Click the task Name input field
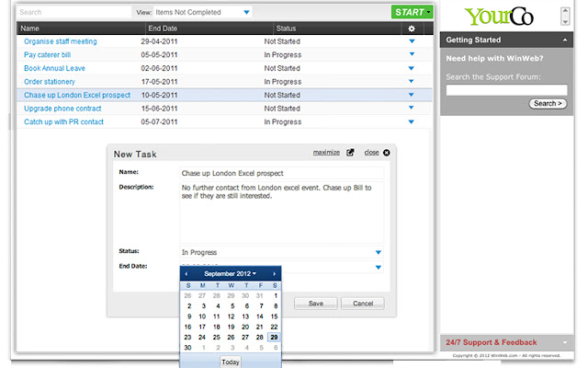Screen dimensions: 588x368 tap(282, 173)
